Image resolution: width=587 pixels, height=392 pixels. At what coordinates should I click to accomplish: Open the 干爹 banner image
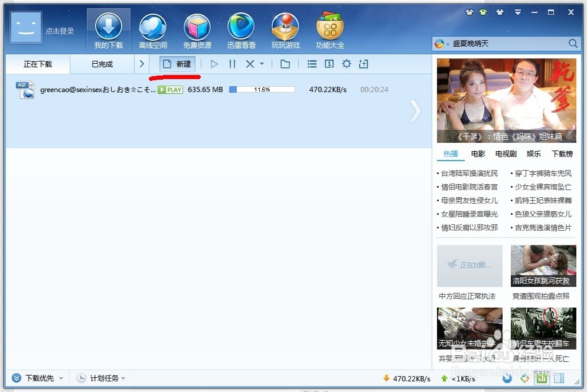[507, 100]
